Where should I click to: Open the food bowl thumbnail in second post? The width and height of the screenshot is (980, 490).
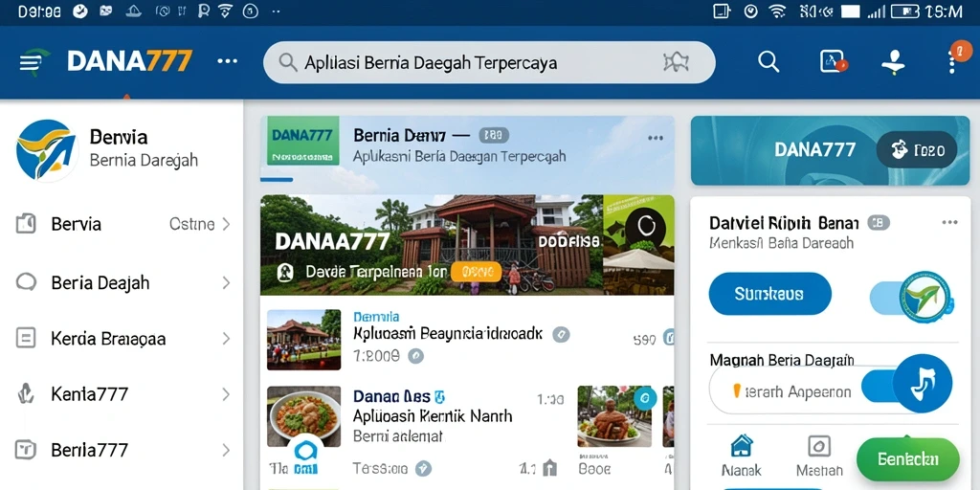[x=303, y=416]
